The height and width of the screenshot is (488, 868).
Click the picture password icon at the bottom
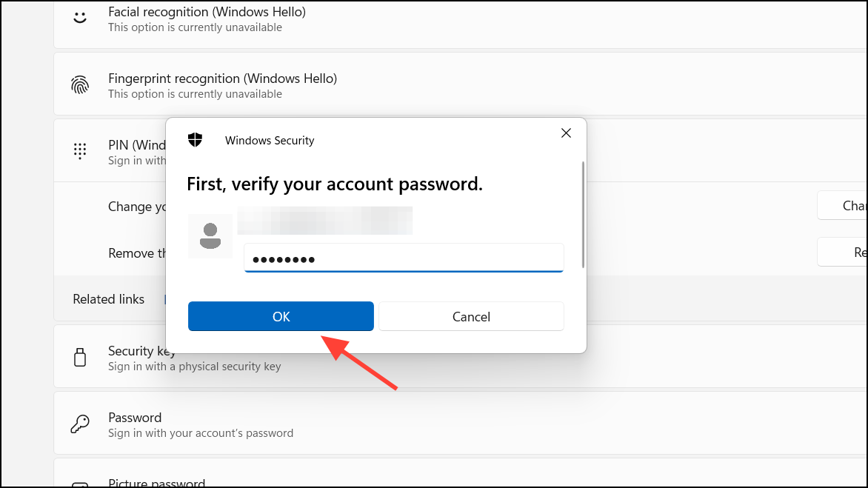click(x=79, y=482)
